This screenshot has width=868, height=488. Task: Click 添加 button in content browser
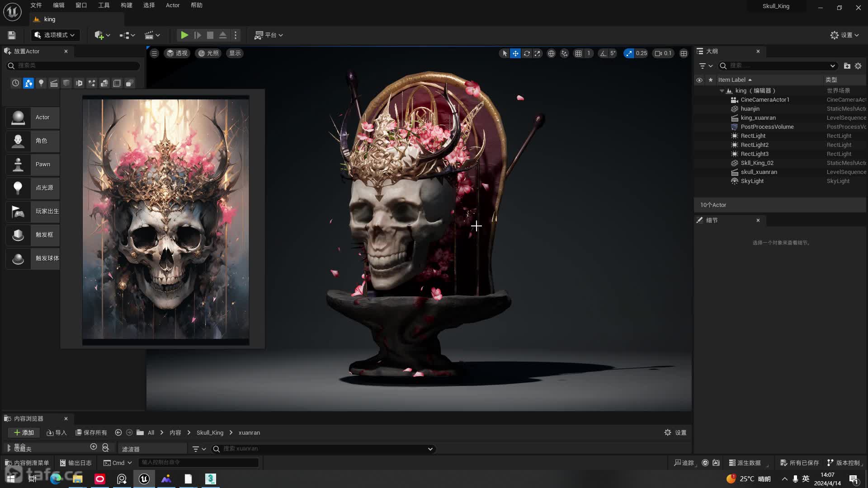click(24, 433)
